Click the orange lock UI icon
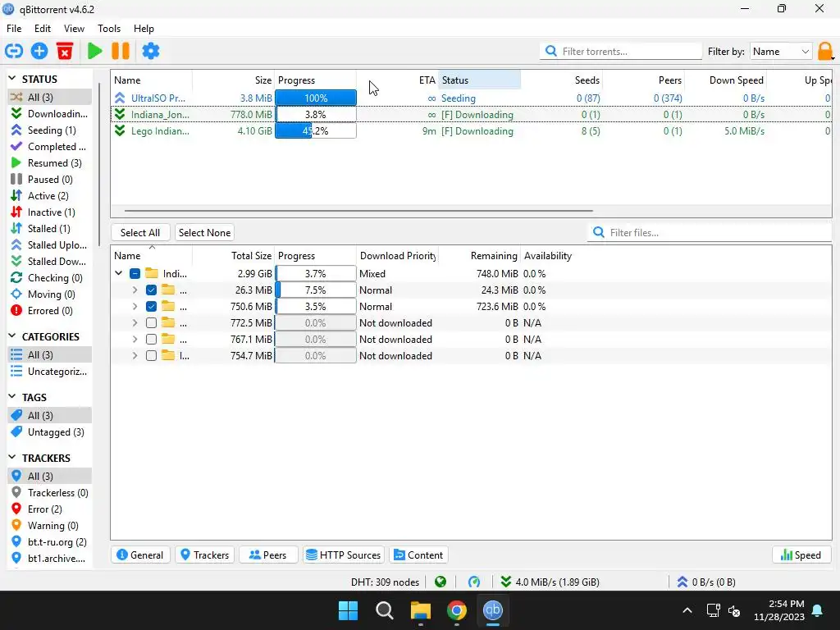The width and height of the screenshot is (840, 630). coord(825,52)
